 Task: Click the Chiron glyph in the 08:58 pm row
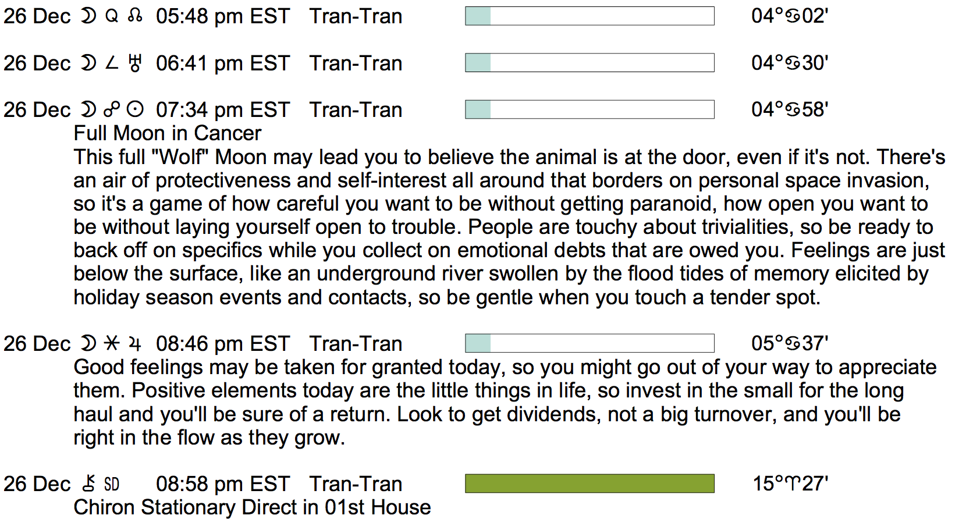tap(88, 484)
